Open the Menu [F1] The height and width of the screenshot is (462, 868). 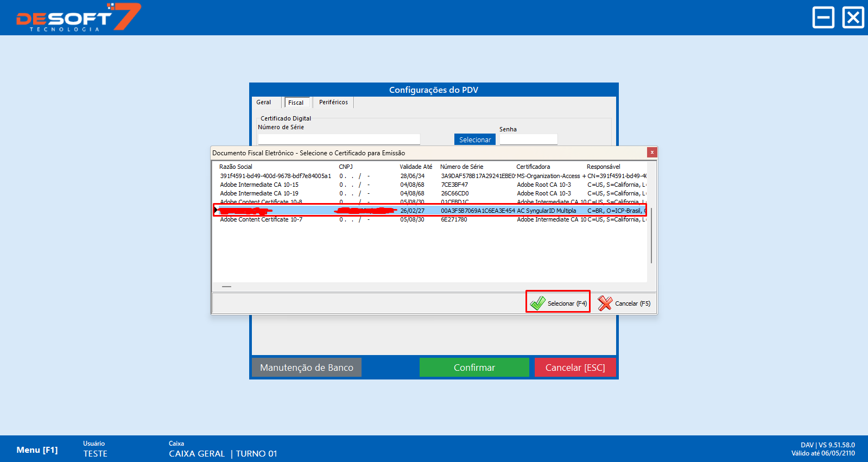pyautogui.click(x=37, y=450)
